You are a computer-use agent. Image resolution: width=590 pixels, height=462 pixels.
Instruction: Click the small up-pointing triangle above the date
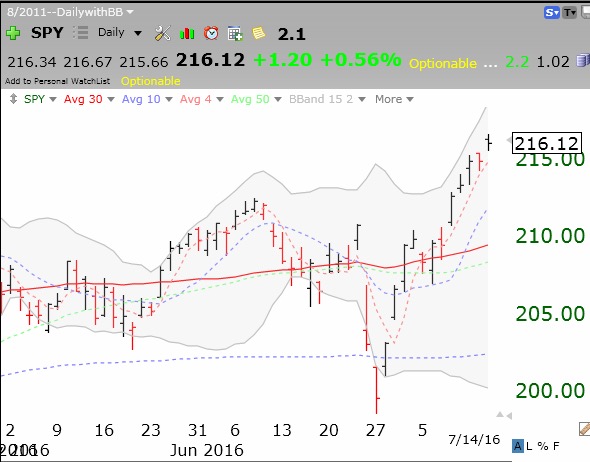pos(500,415)
